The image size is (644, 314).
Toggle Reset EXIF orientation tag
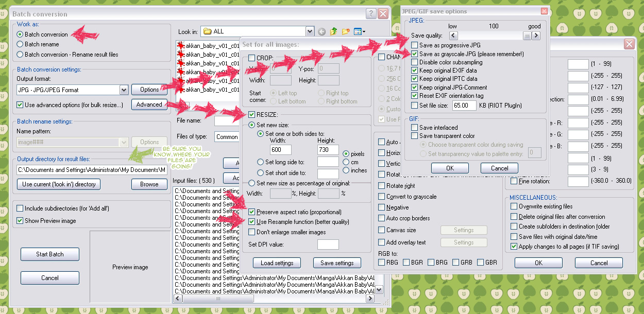click(414, 96)
